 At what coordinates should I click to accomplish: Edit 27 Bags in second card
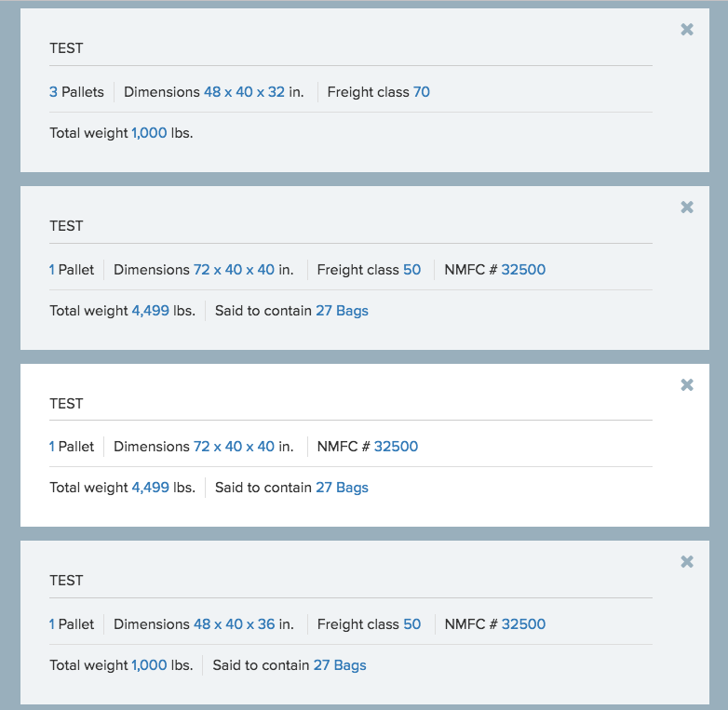tap(343, 311)
